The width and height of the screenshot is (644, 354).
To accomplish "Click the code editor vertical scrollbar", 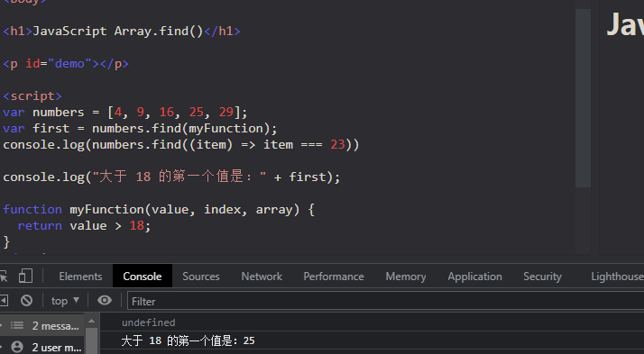I will pos(583,98).
